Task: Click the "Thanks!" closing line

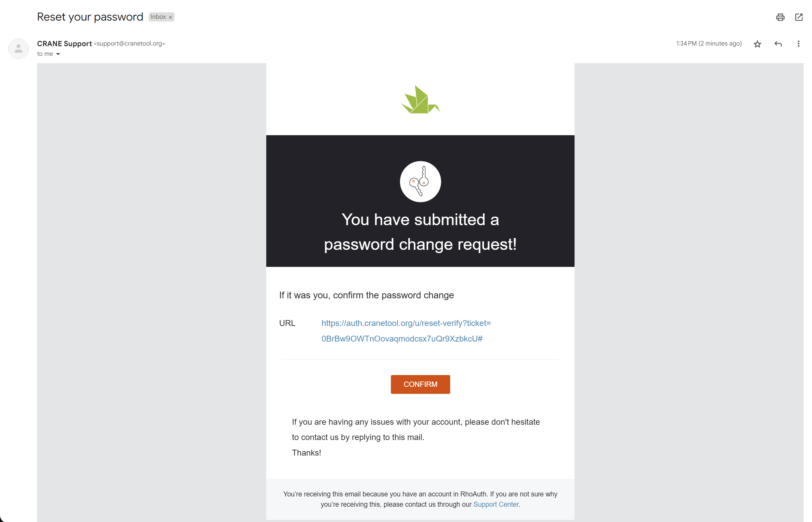Action: pyautogui.click(x=306, y=453)
